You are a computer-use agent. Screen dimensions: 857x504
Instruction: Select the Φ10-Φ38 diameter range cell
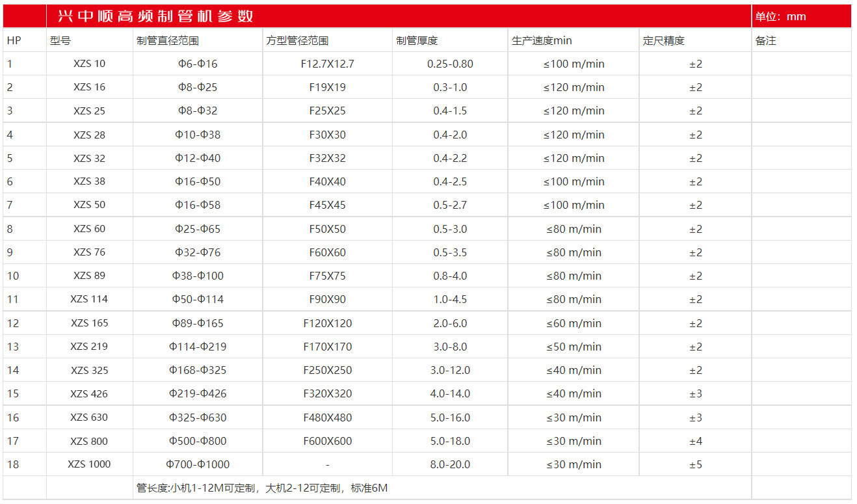point(198,135)
